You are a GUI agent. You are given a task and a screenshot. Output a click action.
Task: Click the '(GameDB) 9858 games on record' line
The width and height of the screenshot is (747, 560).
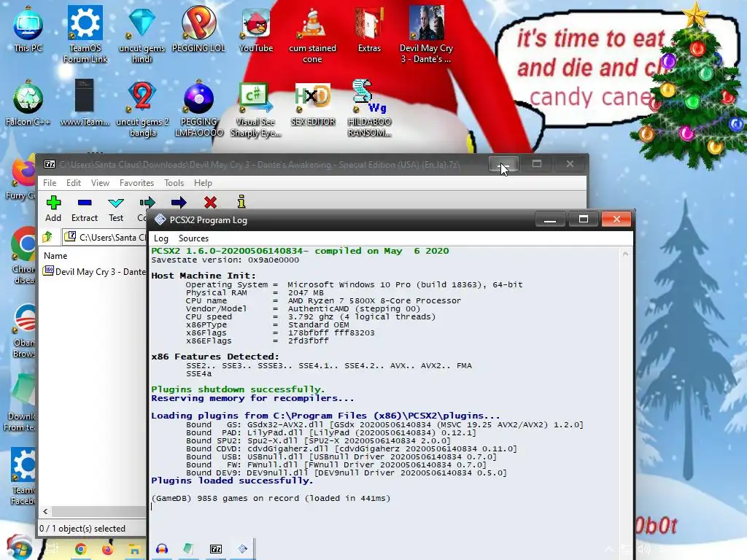271,498
